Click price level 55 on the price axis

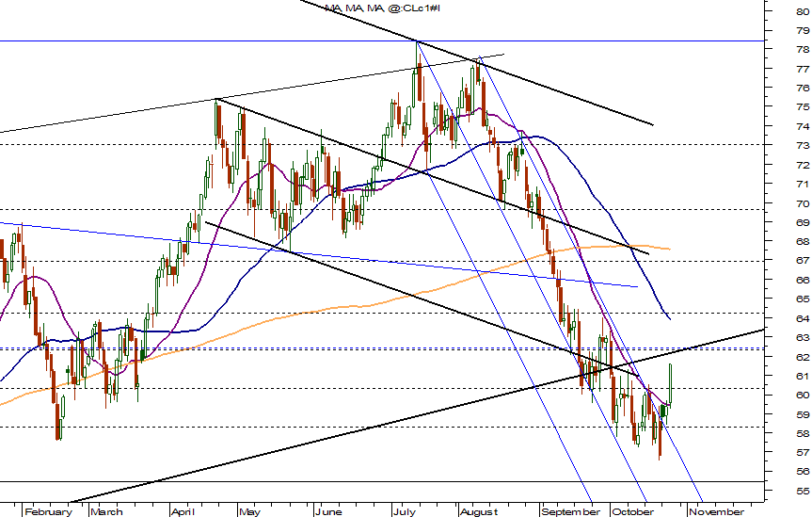click(803, 491)
